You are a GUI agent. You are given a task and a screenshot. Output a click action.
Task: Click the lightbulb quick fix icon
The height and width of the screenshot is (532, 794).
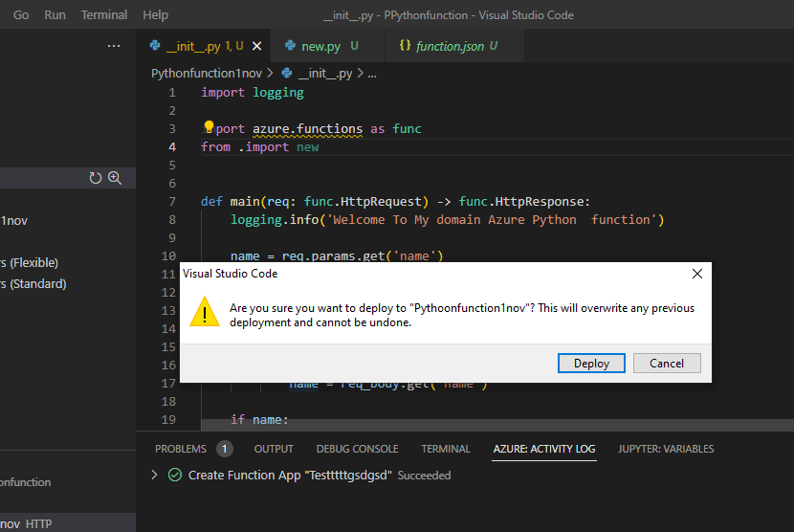tap(209, 126)
